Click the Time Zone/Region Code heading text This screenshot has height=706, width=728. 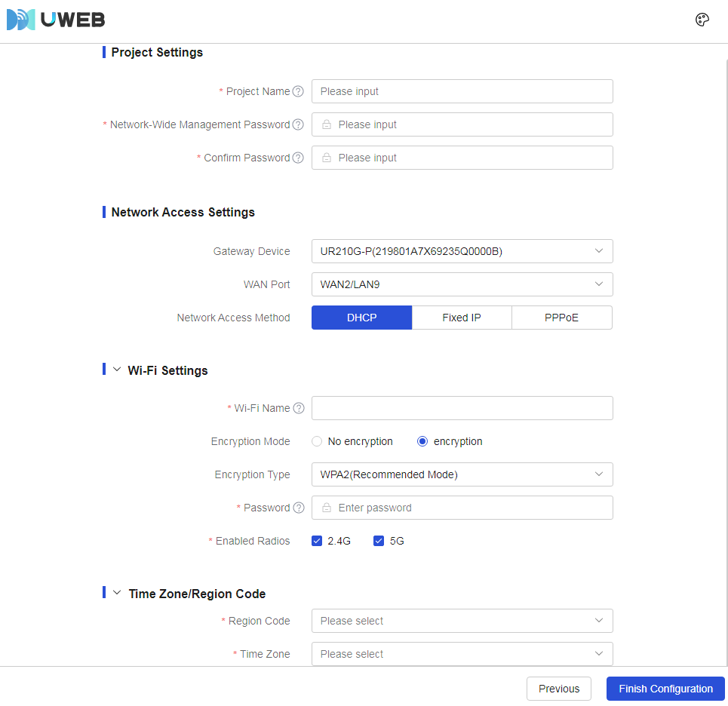click(197, 594)
